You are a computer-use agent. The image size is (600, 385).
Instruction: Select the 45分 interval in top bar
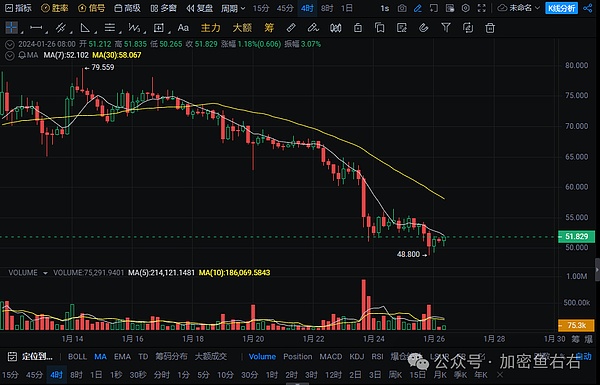(x=285, y=8)
